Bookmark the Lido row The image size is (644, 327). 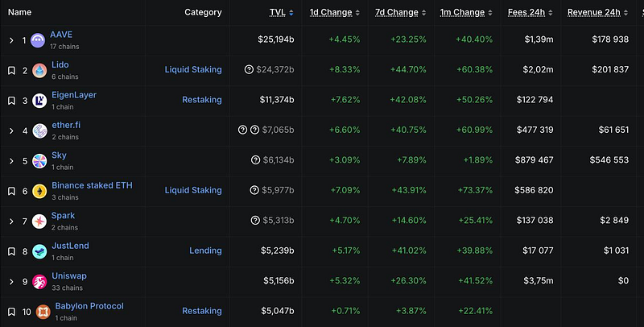coord(11,71)
